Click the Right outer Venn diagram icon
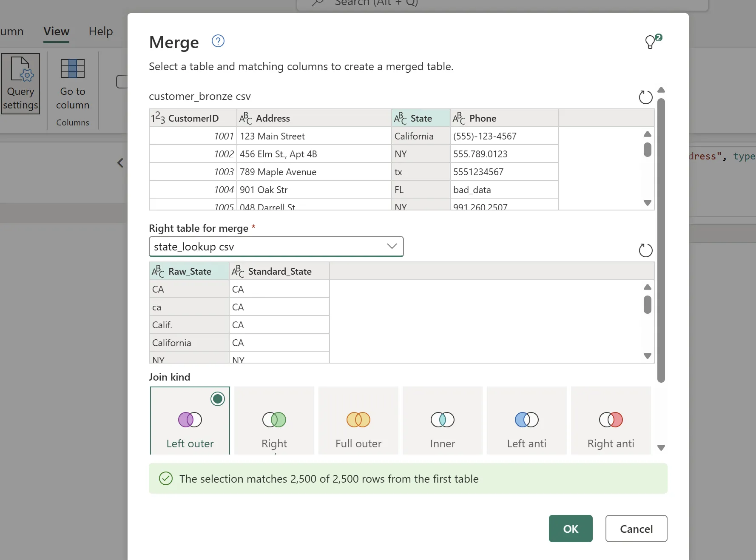Viewport: 756px width, 560px height. (274, 420)
